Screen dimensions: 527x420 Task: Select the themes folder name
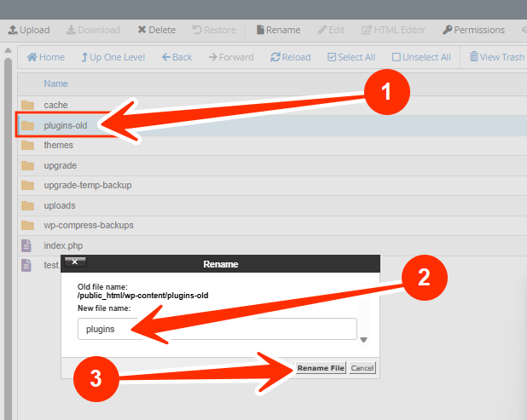click(59, 145)
